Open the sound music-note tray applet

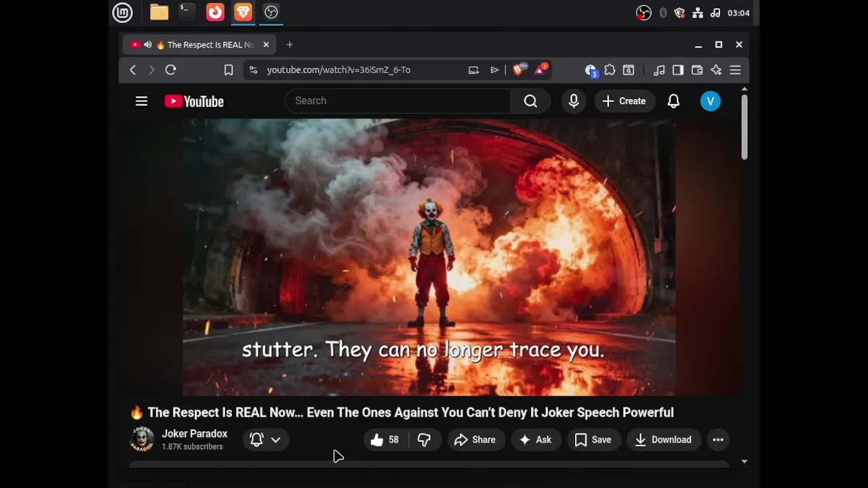point(715,13)
